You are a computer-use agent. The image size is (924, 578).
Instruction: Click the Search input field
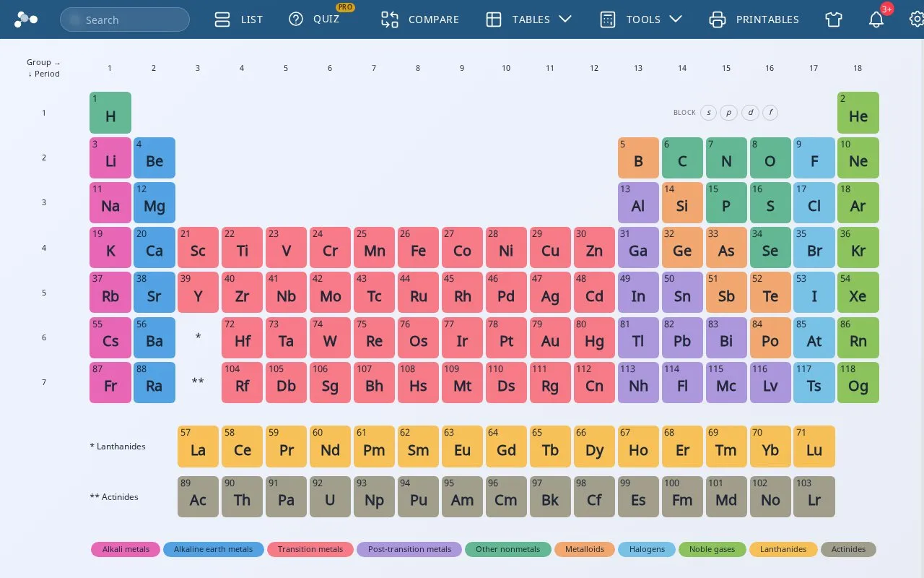point(125,20)
